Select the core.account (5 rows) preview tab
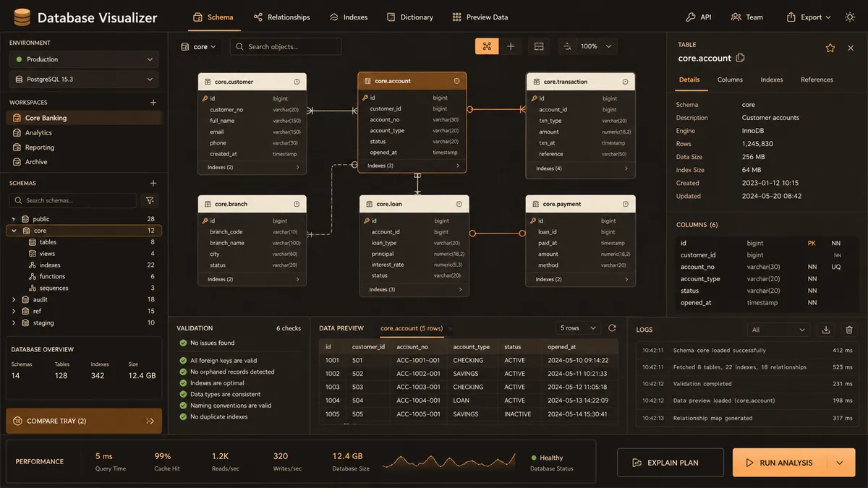Screen dimensions: 868x488 pyautogui.click(x=412, y=328)
